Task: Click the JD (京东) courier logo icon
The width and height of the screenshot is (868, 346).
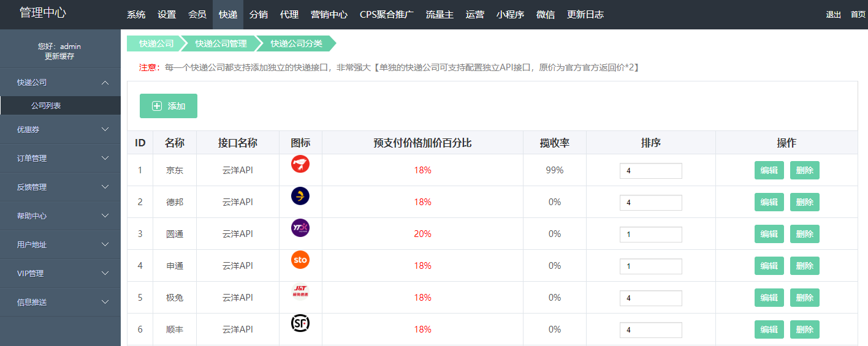Action: (x=300, y=164)
